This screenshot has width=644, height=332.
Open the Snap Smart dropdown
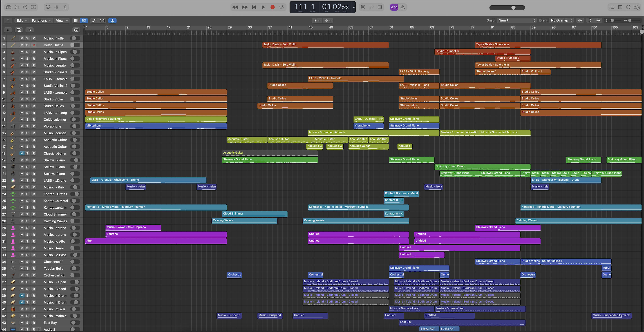(517, 20)
